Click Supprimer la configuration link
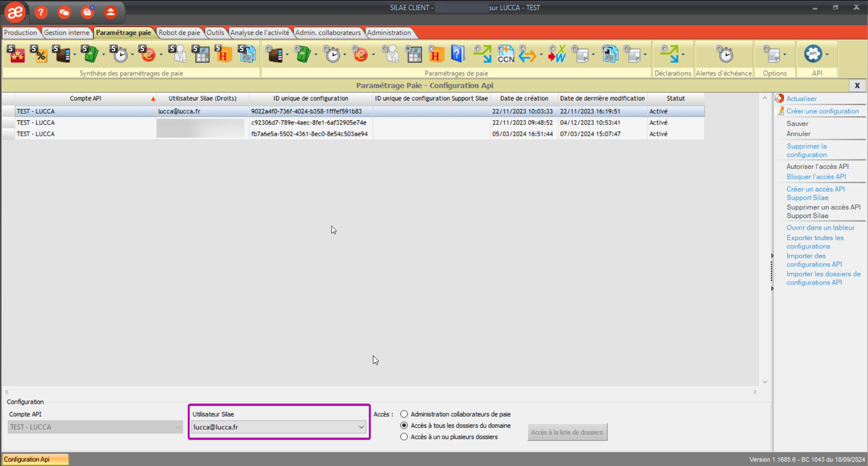 click(x=807, y=150)
